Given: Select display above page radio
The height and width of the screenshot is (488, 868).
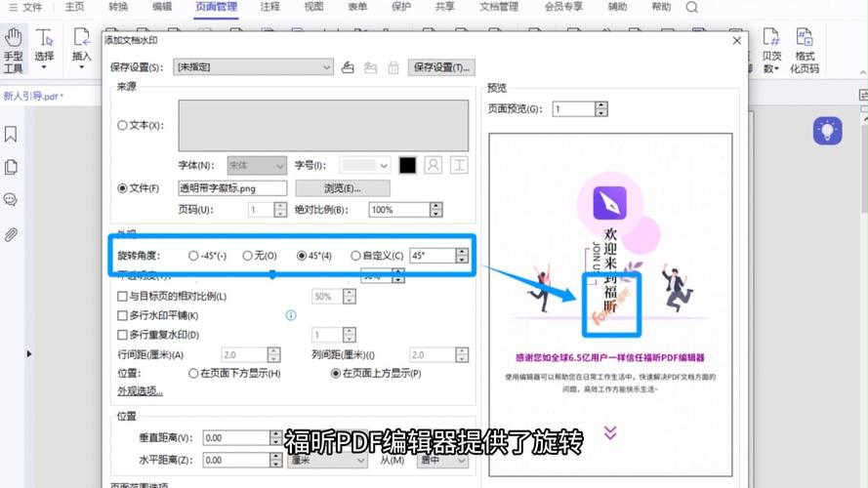Looking at the screenshot, I should [x=336, y=374].
